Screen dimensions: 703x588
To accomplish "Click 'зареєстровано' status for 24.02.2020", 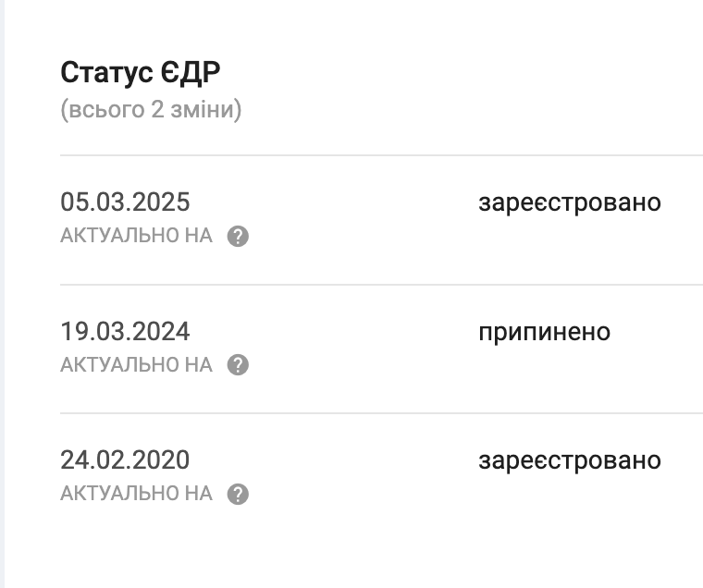I will 569,459.
